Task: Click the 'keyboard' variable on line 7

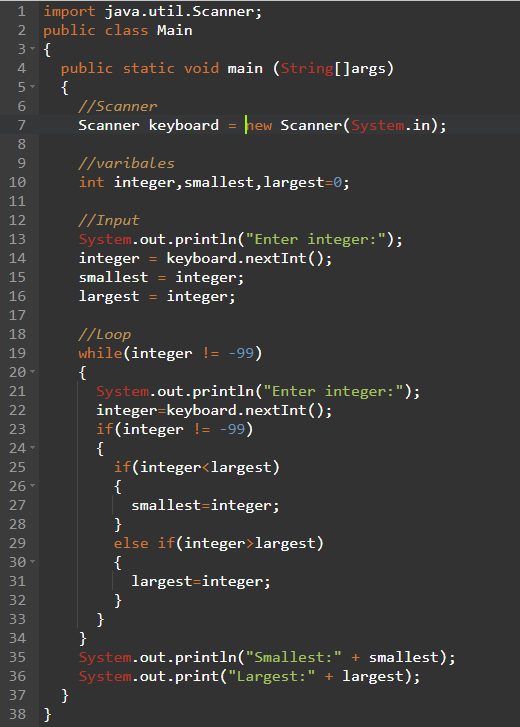Action: coord(184,126)
